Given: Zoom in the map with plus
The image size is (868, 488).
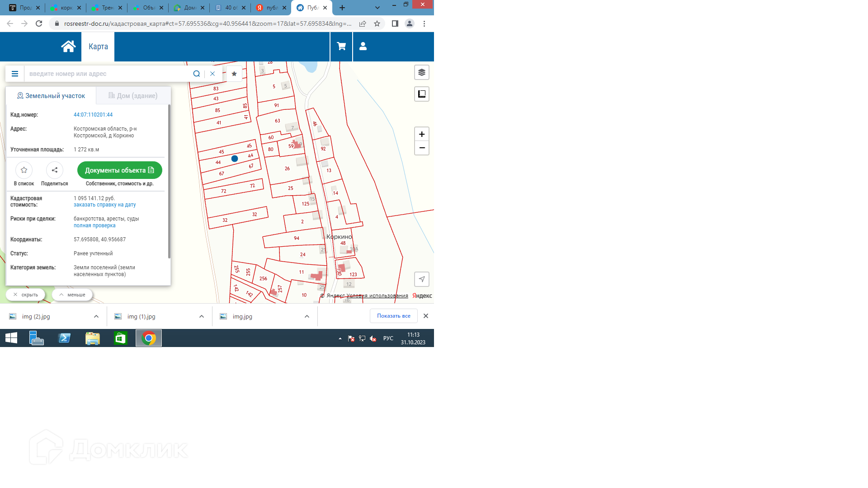Looking at the screenshot, I should [421, 134].
